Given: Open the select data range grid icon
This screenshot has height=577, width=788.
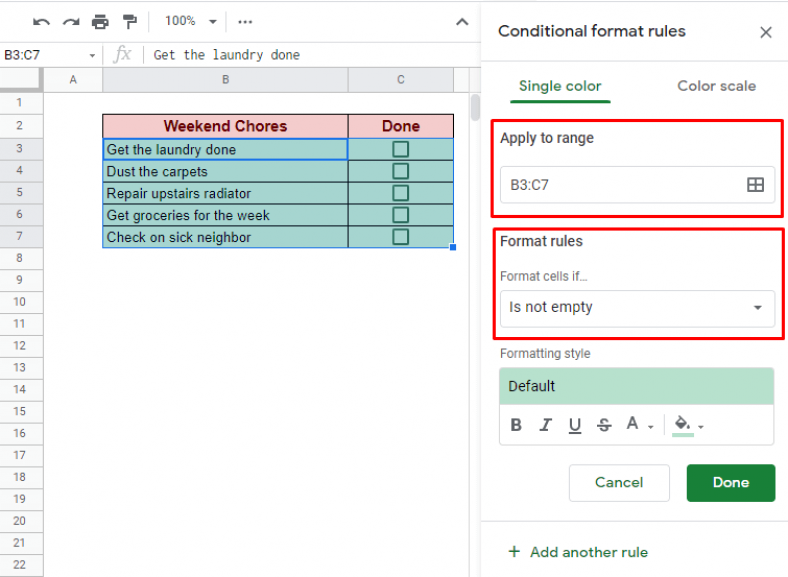Looking at the screenshot, I should 755,185.
